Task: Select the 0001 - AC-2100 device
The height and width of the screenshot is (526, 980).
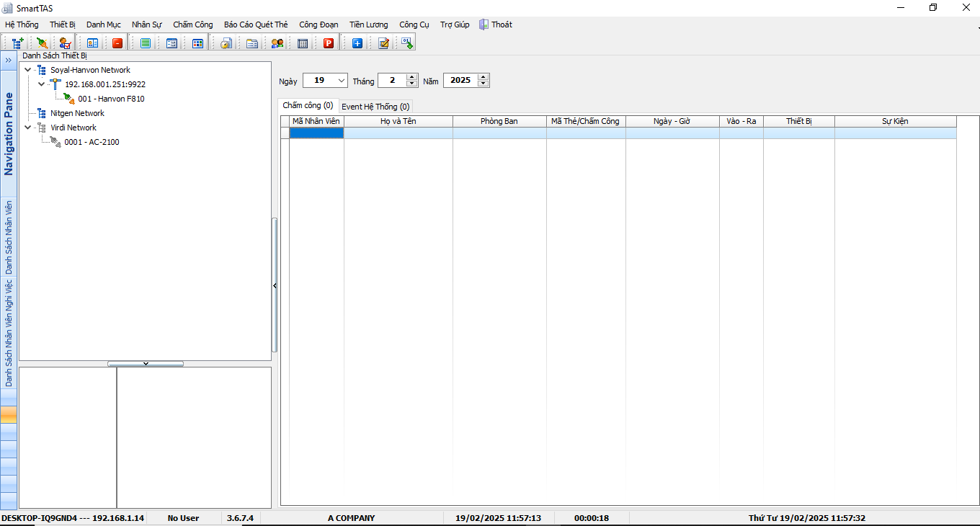Action: [x=92, y=142]
